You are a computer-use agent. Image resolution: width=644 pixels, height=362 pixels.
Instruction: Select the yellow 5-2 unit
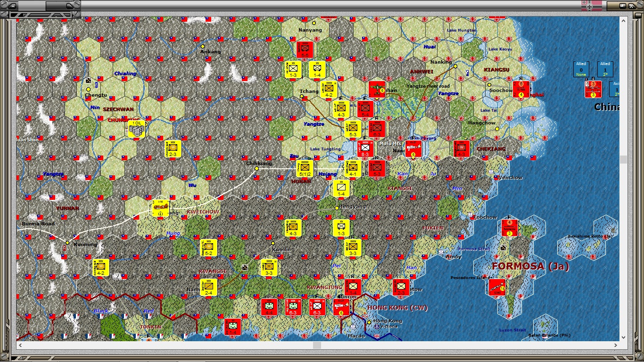tap(209, 247)
